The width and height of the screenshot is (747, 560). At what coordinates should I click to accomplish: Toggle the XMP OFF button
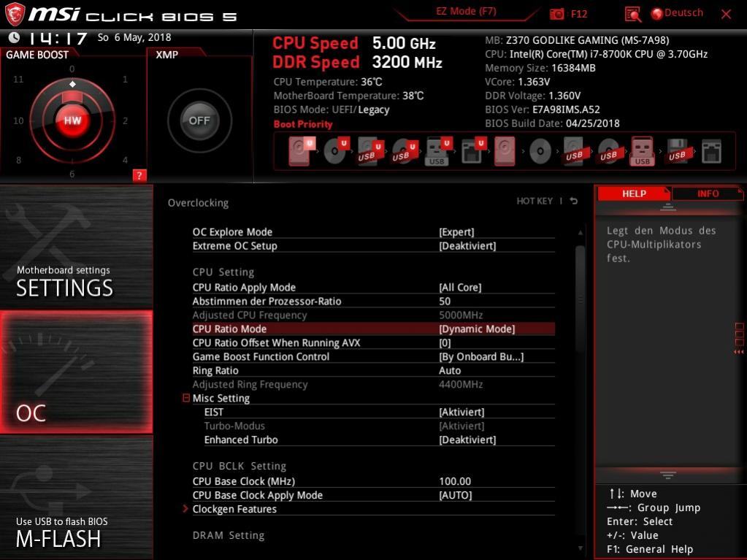199,120
